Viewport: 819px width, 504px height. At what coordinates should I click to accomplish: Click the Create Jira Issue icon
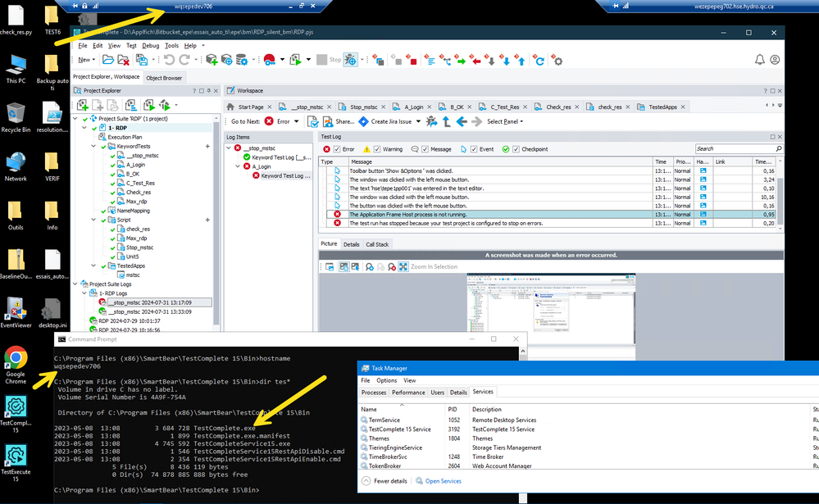click(x=363, y=121)
